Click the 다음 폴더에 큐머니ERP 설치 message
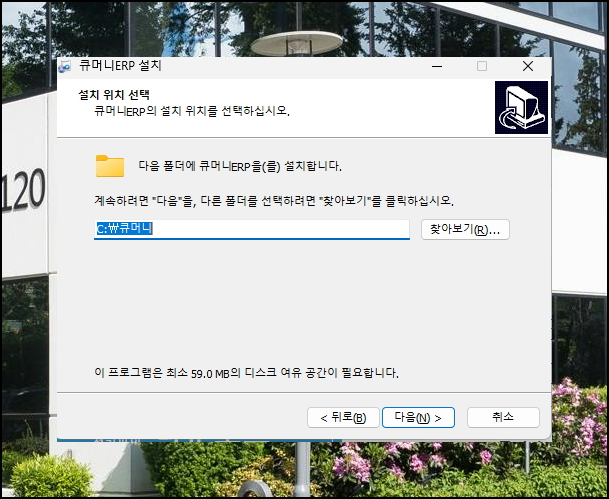 coord(240,166)
